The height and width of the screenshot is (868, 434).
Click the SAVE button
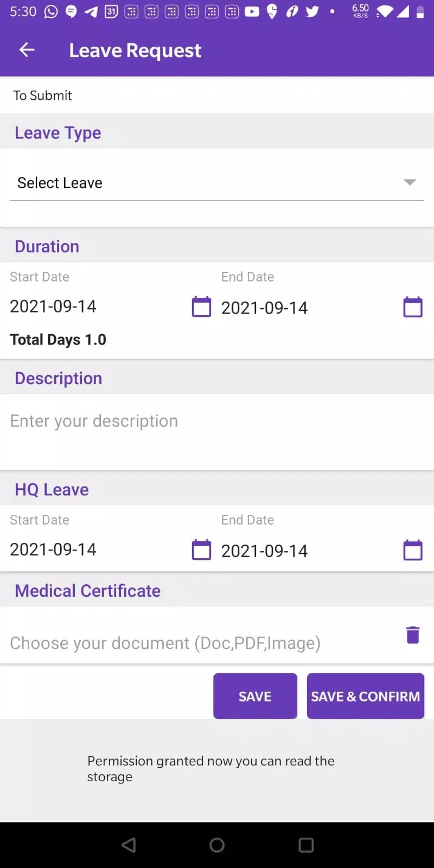[x=255, y=696]
